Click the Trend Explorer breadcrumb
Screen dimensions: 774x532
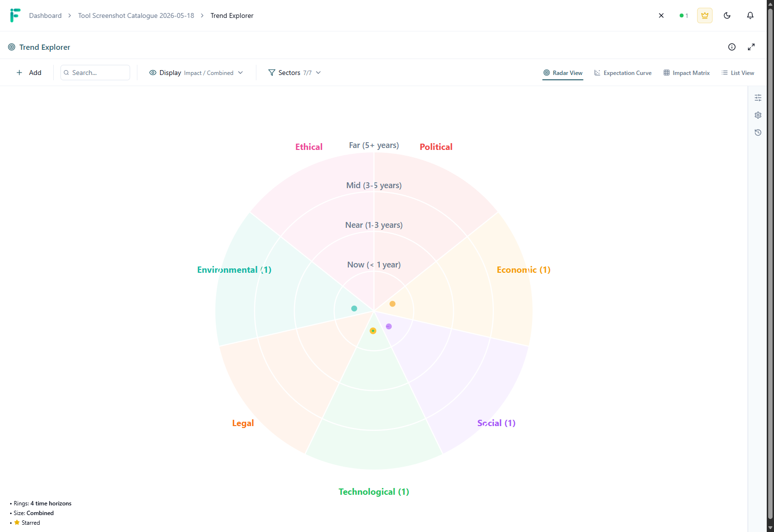(232, 15)
